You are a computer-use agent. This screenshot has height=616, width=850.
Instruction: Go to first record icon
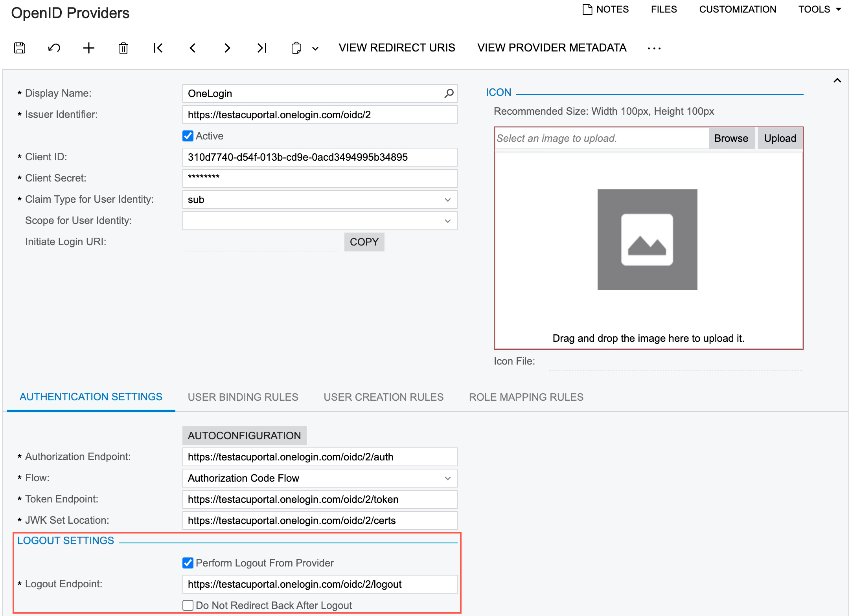158,48
